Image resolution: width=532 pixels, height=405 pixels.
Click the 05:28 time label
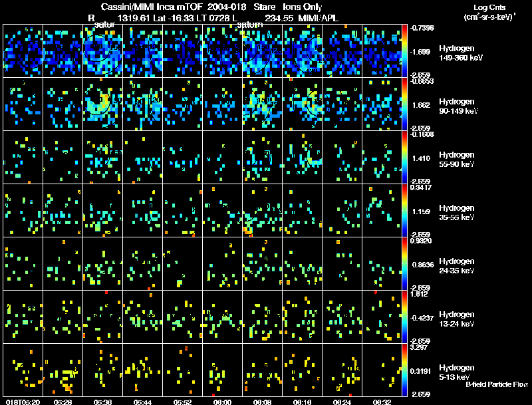pos(63,402)
